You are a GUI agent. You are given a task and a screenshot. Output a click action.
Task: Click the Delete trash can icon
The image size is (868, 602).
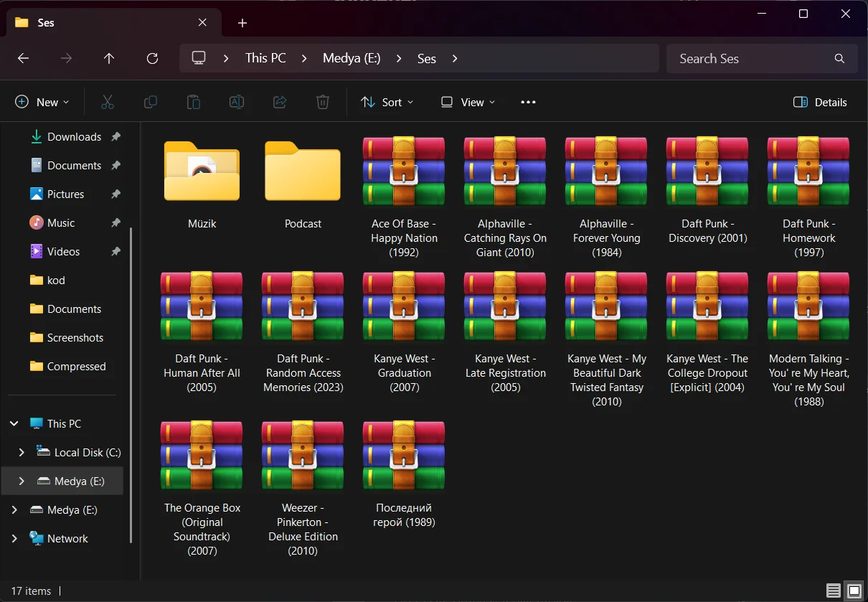coord(323,102)
